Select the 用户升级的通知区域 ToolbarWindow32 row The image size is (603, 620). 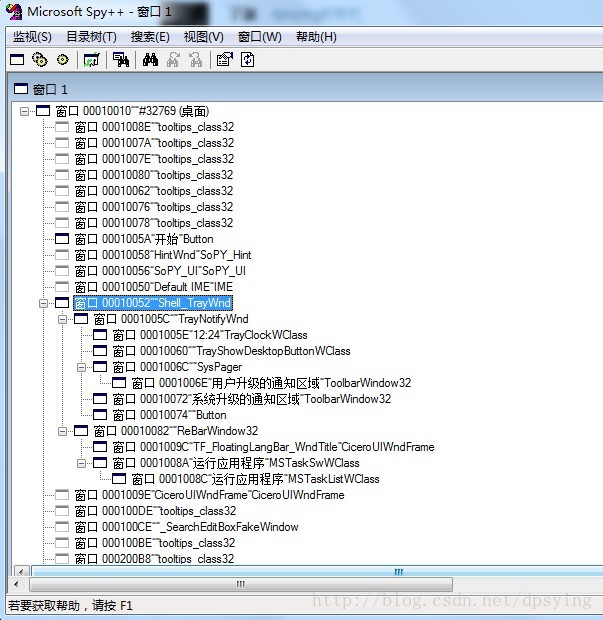(271, 383)
